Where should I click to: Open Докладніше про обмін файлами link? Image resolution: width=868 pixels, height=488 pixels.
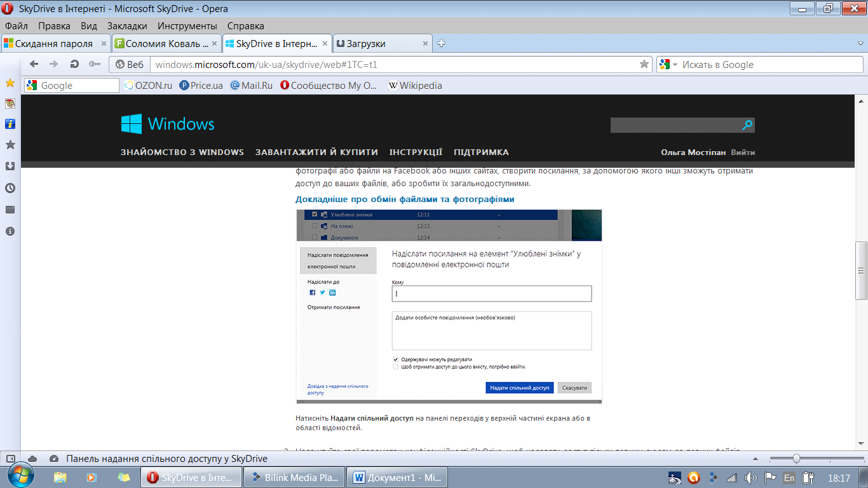point(405,199)
